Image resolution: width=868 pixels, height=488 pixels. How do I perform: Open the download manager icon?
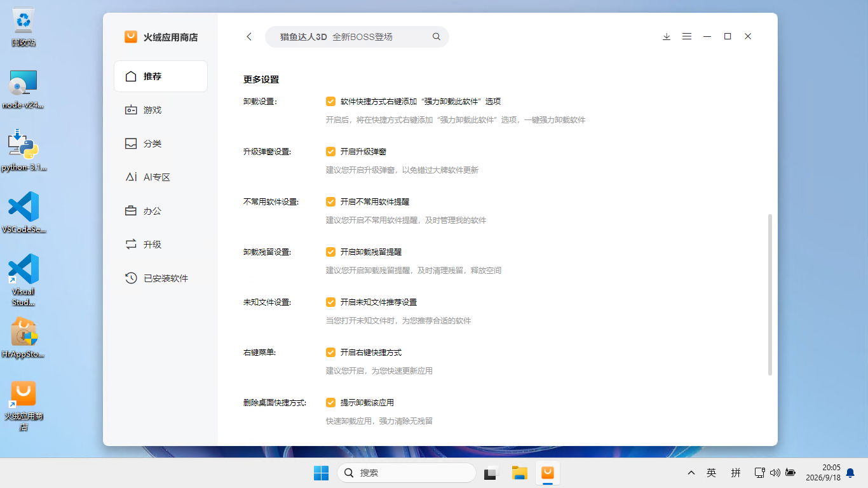(x=667, y=37)
